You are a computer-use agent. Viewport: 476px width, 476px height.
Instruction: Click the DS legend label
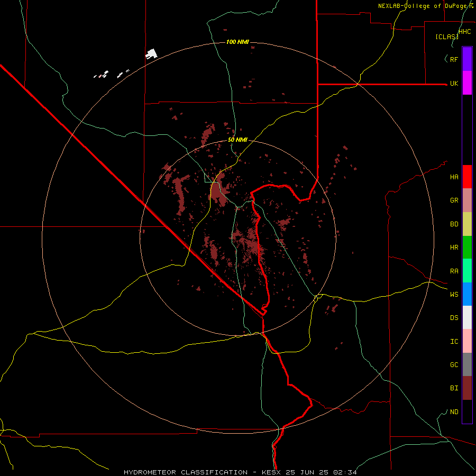pos(454,318)
